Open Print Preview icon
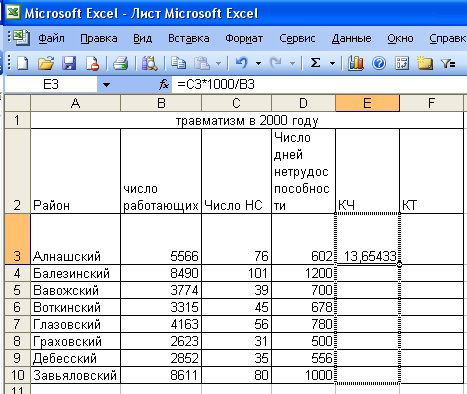The image size is (467, 394). (x=150, y=63)
